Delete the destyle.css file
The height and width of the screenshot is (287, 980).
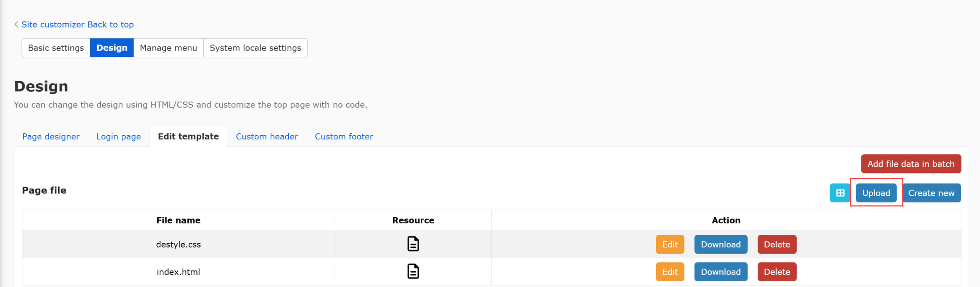(x=777, y=244)
